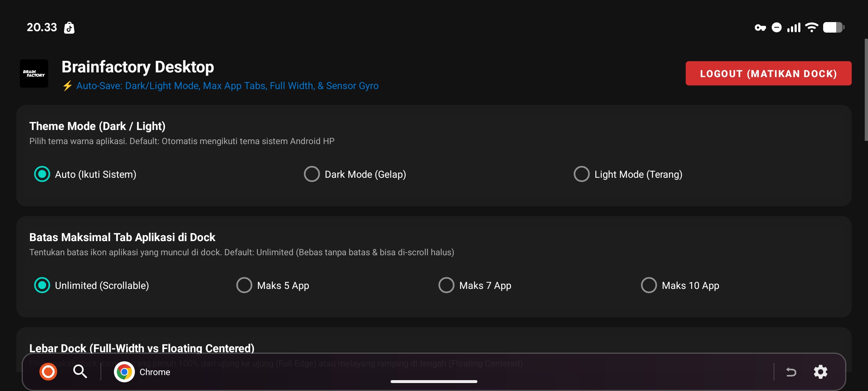This screenshot has height=391, width=868.
Task: Open the search magnifier in the dock
Action: (x=80, y=372)
